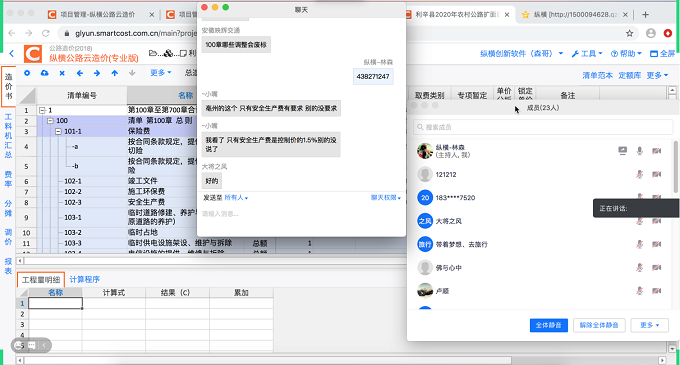Collapse tree node 1 in 清单编号
Viewport: 680px width, 365px height.
[x=42, y=111]
